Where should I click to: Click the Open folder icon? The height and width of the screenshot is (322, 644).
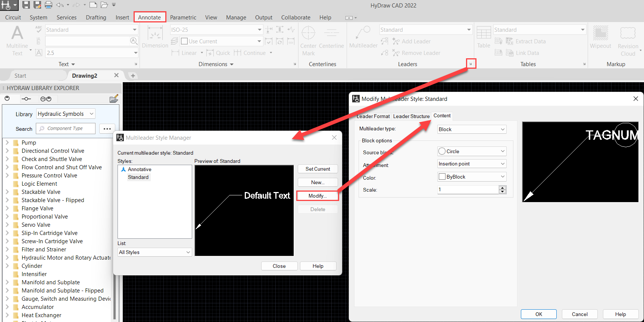[x=104, y=5]
